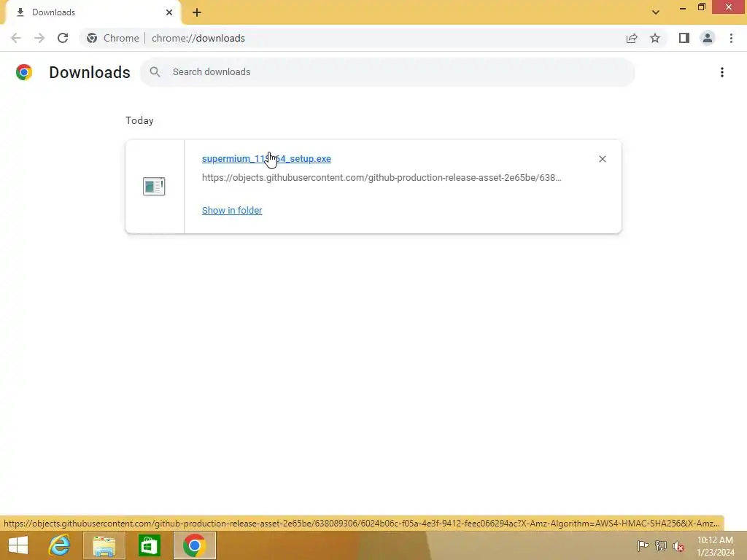Share this page icon in address bar

point(632,38)
